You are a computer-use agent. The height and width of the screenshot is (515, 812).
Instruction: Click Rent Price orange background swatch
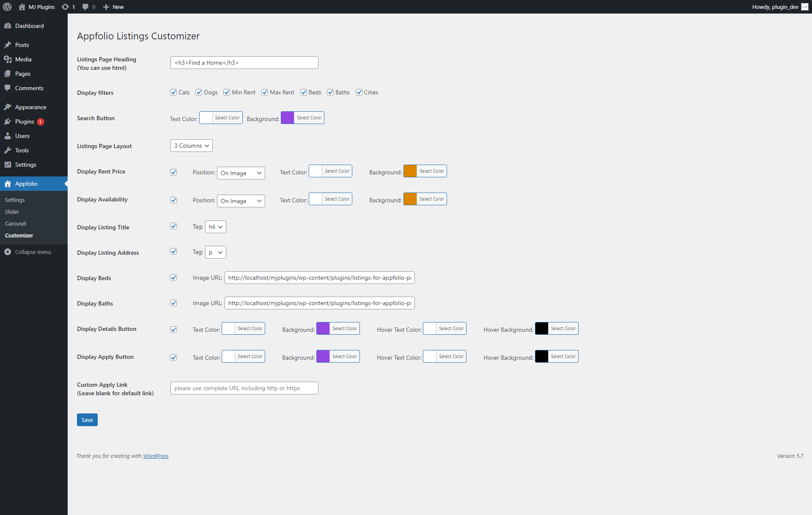410,171
